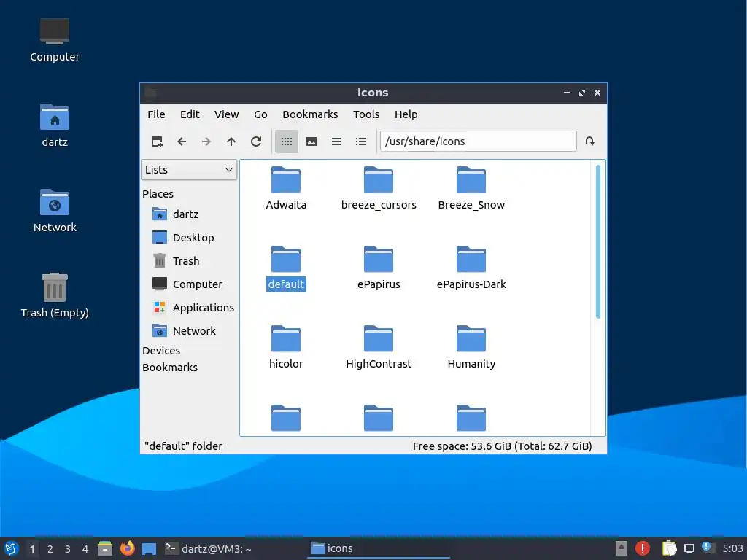Open the Tools menu

366,114
